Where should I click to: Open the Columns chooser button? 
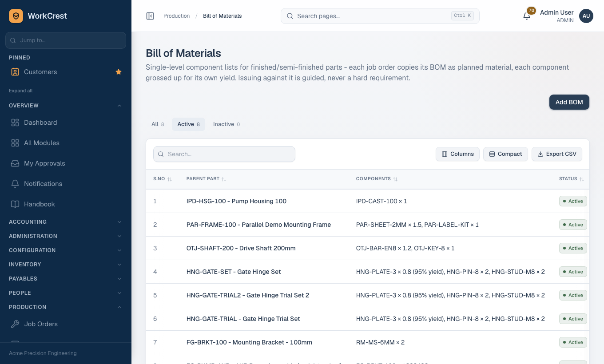pos(457,154)
